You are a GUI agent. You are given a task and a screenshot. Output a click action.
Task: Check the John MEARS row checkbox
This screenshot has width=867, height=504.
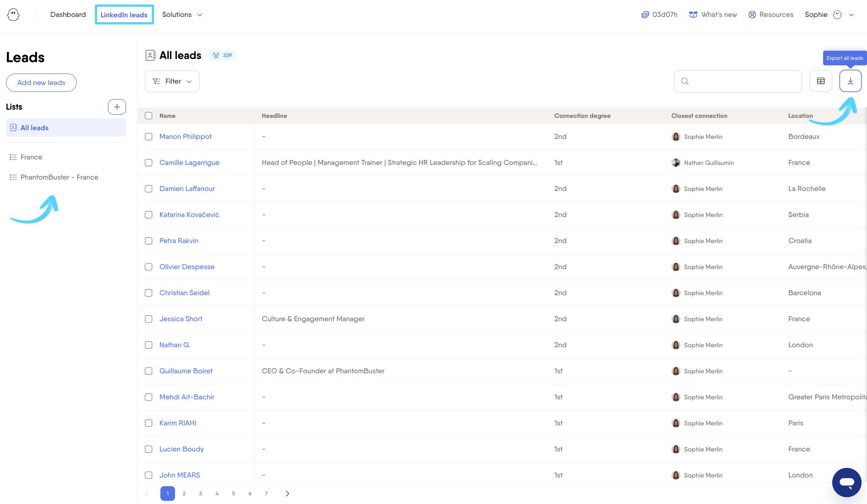(x=149, y=475)
